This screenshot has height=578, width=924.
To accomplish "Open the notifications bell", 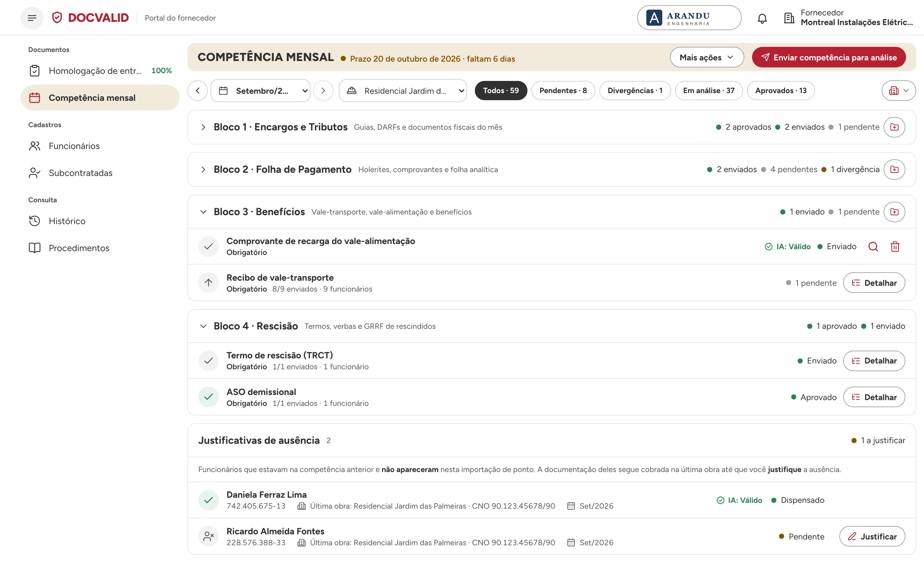I will (762, 18).
